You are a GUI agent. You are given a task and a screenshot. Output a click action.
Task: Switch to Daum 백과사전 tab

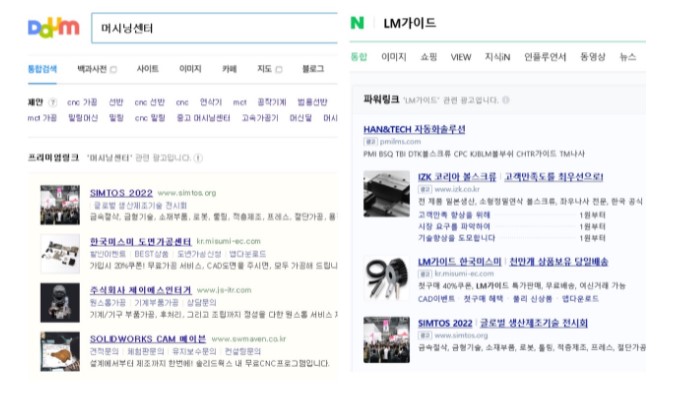pos(92,69)
